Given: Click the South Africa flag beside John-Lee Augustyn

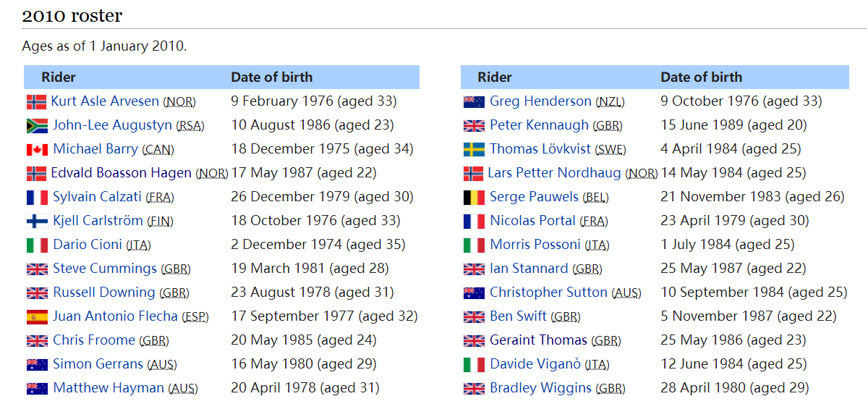Looking at the screenshot, I should coord(37,126).
